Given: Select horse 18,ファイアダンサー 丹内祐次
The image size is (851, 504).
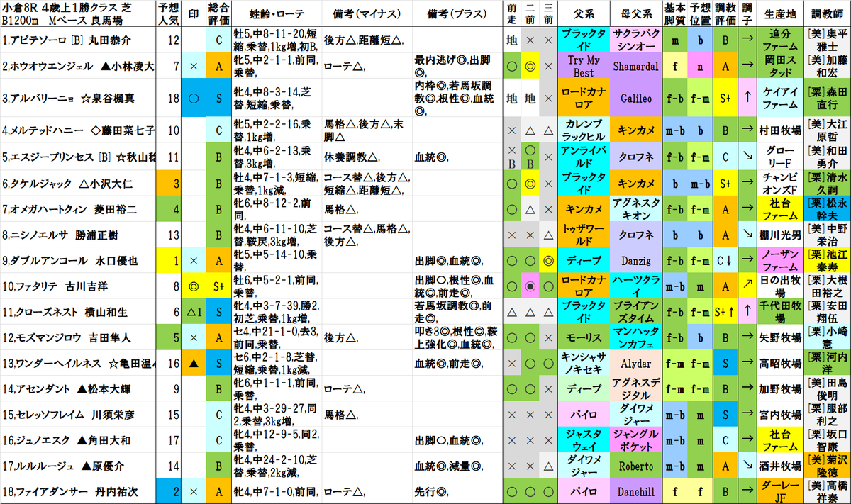Looking at the screenshot, I should (x=78, y=491).
